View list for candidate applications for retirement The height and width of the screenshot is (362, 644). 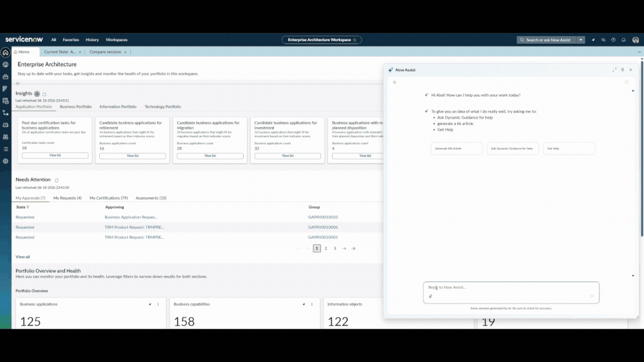point(133,156)
